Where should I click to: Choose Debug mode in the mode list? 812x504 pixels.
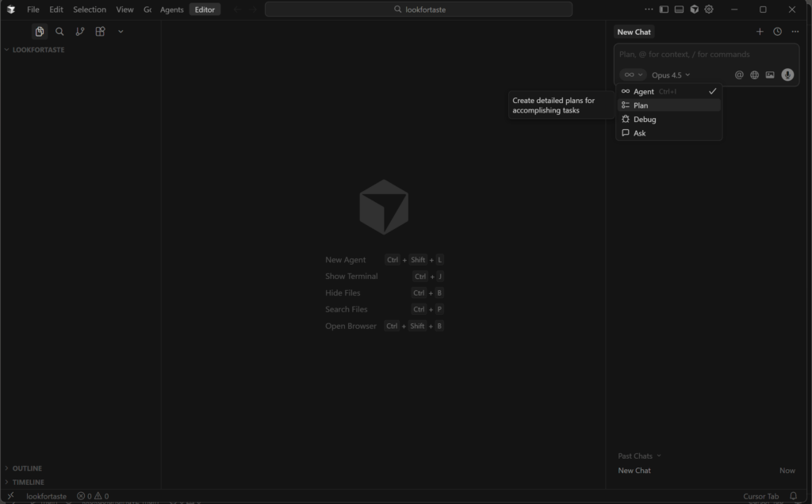(x=645, y=120)
